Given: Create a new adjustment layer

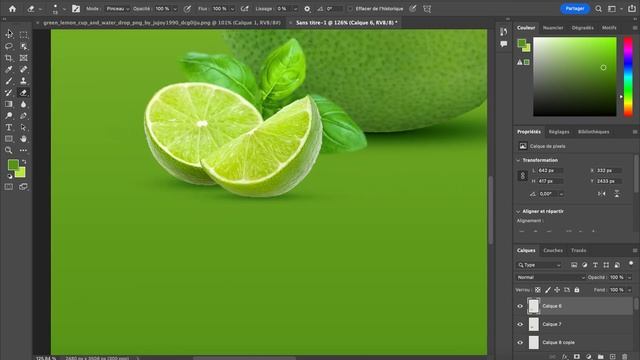Looking at the screenshot, I should [x=589, y=357].
